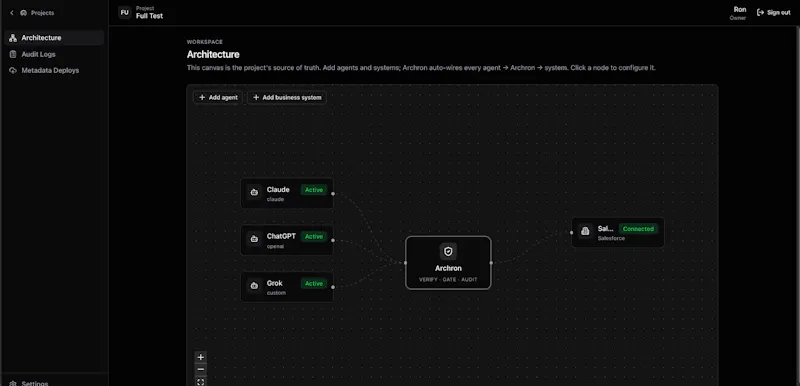Click the Salesforce Connected status badge
The height and width of the screenshot is (386, 800).
(638, 229)
